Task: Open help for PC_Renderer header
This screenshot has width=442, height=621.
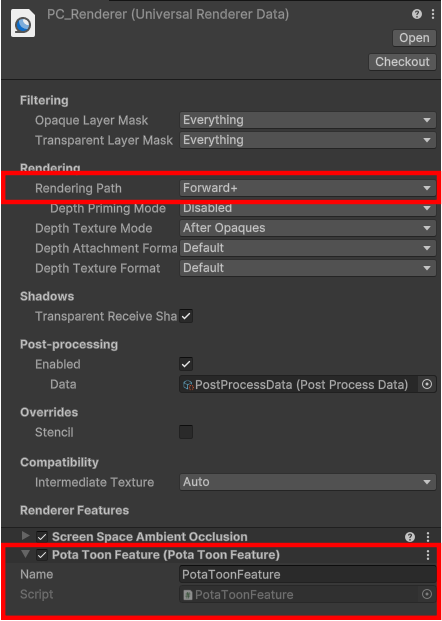Action: coord(417,15)
